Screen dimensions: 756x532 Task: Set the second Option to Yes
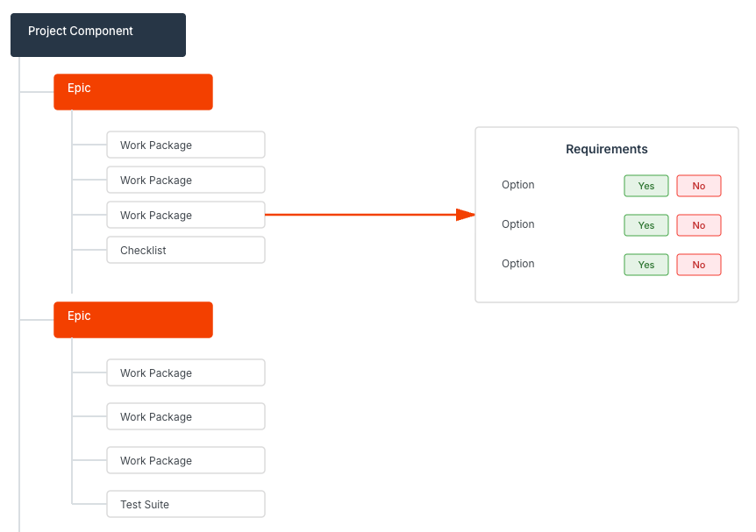pyautogui.click(x=646, y=225)
